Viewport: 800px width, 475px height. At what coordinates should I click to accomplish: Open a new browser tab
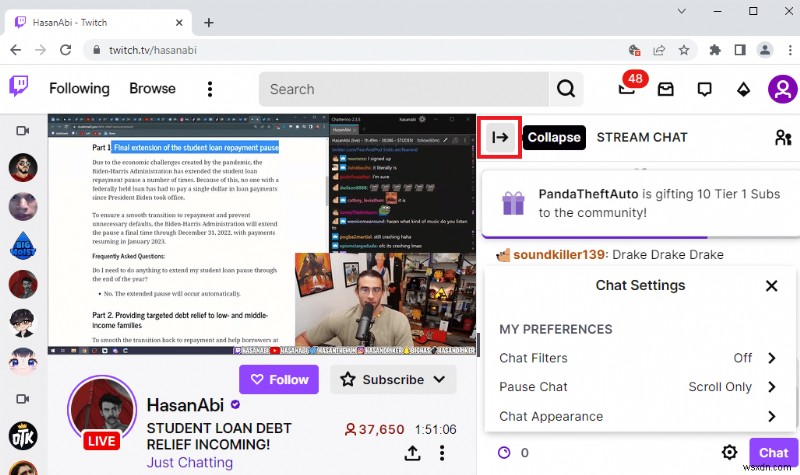[x=209, y=23]
